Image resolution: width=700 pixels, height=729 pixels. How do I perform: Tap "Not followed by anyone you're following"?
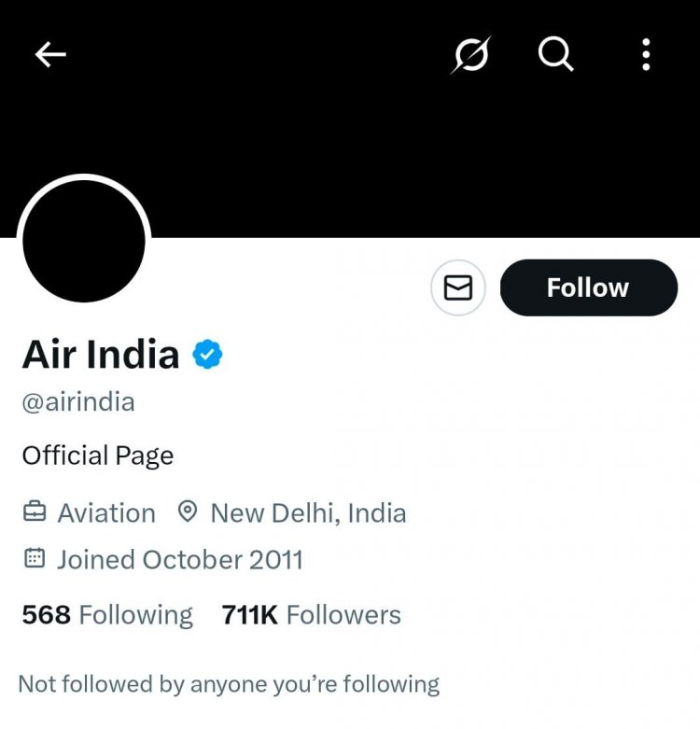coord(229,684)
